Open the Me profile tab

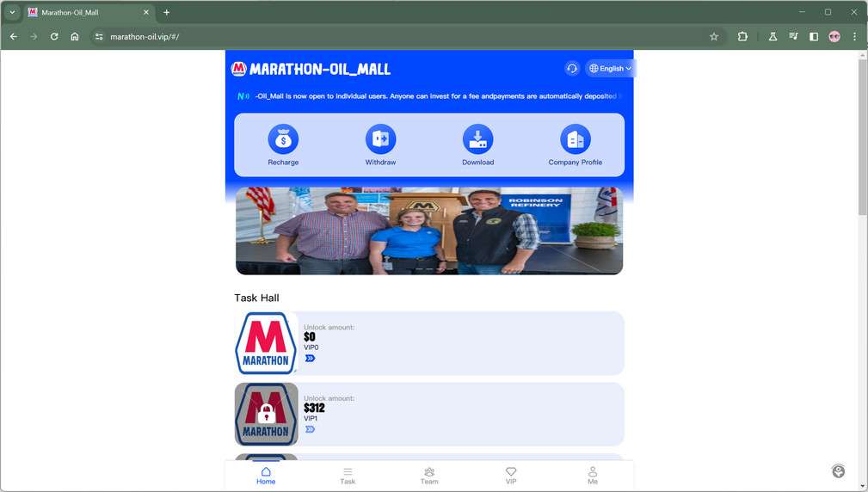593,476
